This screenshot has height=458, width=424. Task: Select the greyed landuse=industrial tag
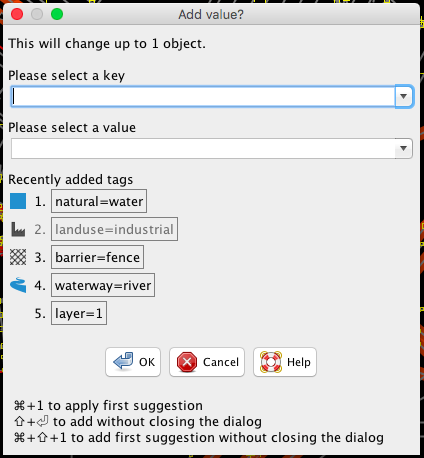click(114, 229)
